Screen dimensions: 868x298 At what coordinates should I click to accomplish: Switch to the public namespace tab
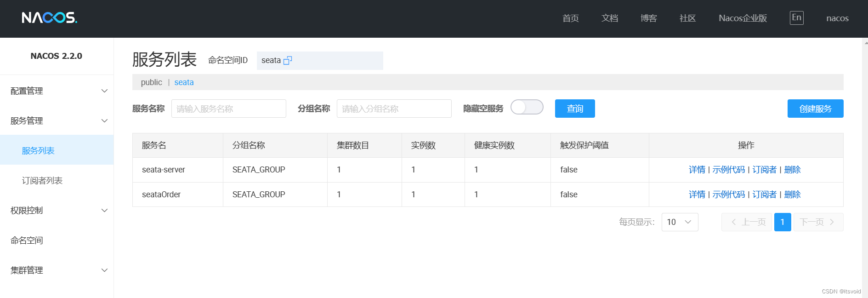tap(151, 82)
